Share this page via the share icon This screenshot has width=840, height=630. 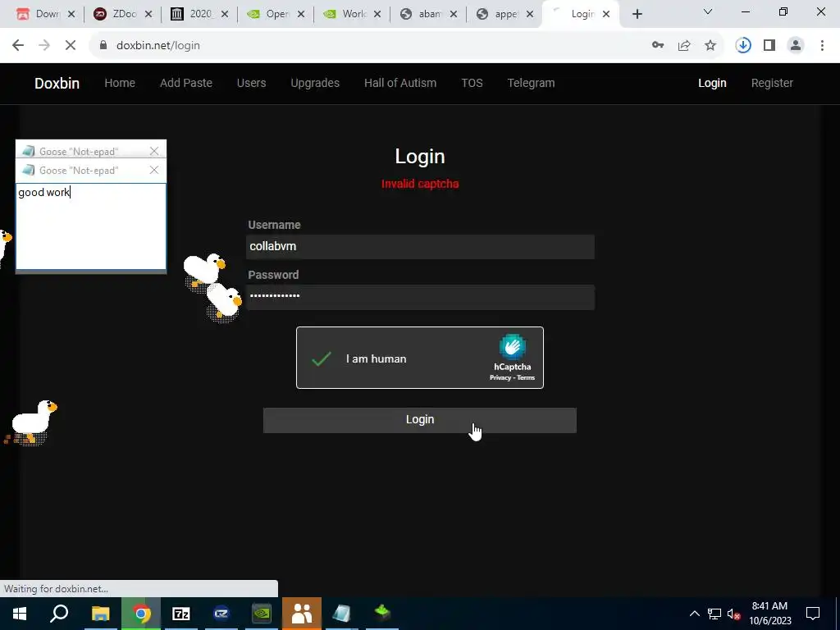point(684,46)
